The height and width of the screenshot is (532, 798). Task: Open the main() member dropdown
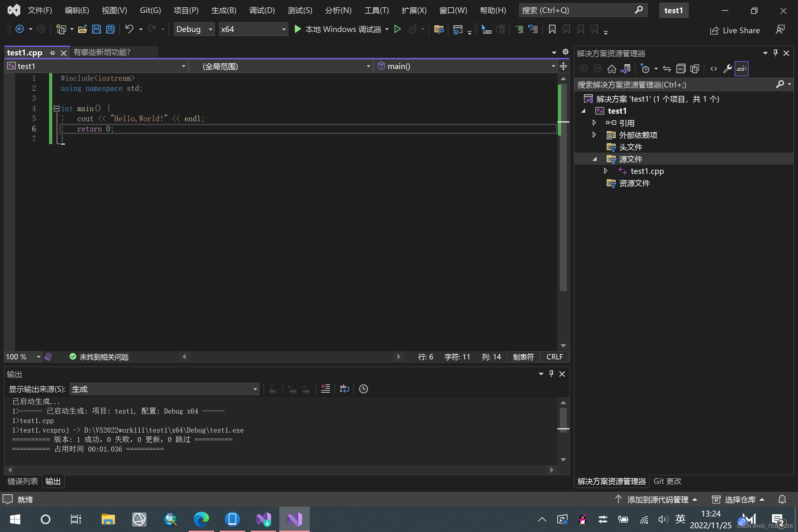point(465,66)
